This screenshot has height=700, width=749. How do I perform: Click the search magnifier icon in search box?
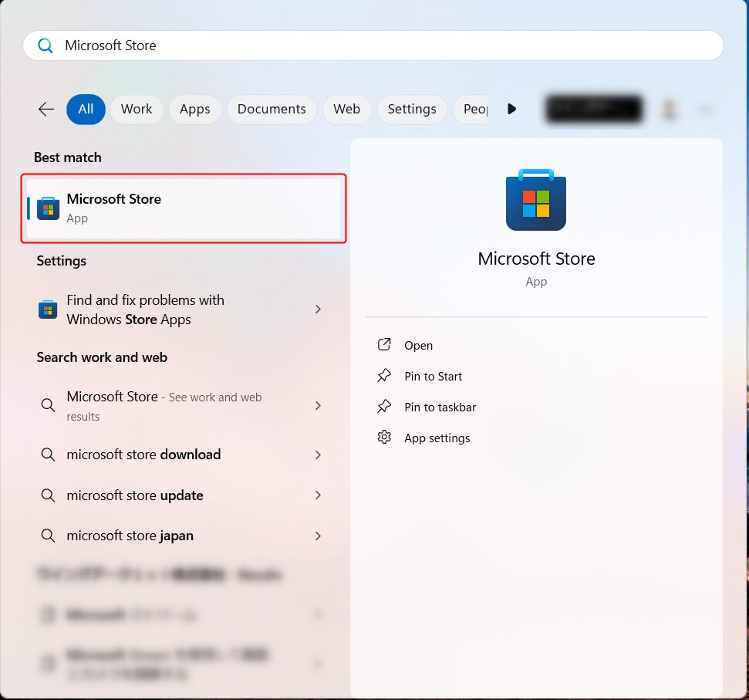(46, 46)
